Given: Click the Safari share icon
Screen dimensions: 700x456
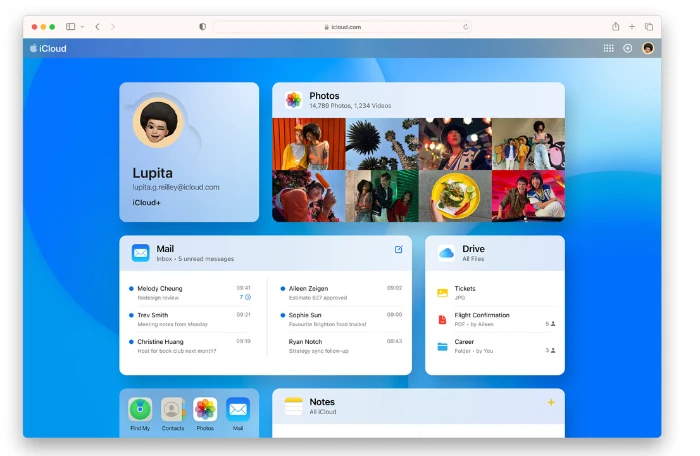Looking at the screenshot, I should [616, 26].
